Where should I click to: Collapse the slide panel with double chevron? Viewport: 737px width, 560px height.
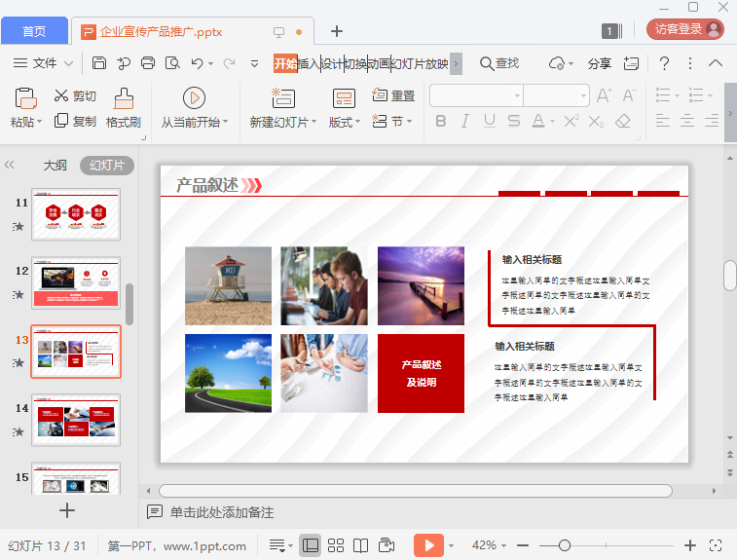tap(10, 165)
